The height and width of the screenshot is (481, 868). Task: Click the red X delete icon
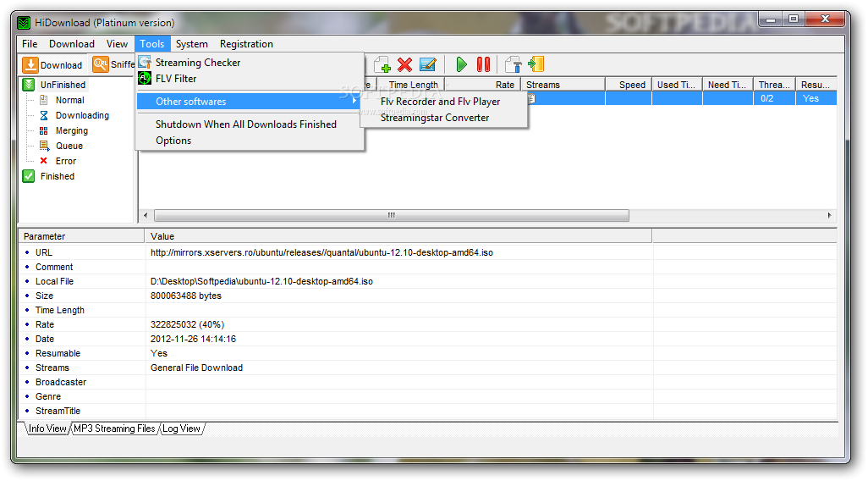[405, 65]
